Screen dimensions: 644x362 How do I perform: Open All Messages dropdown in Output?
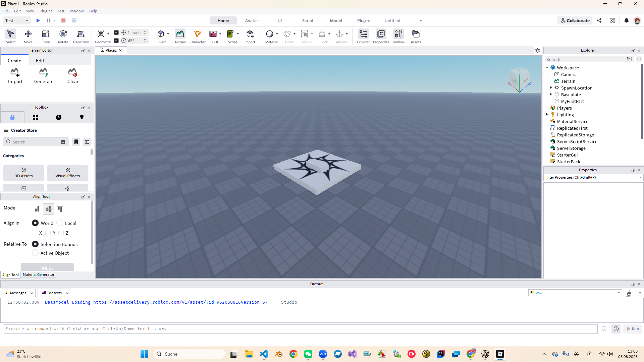coord(18,293)
